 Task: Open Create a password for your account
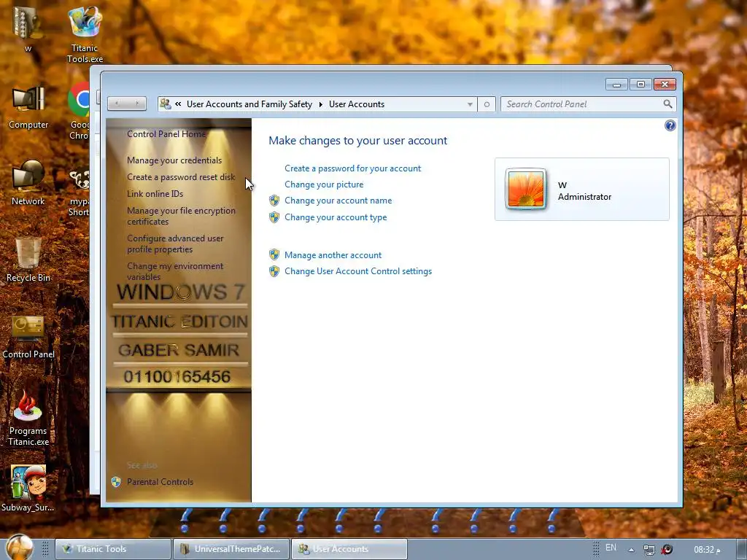(x=352, y=168)
